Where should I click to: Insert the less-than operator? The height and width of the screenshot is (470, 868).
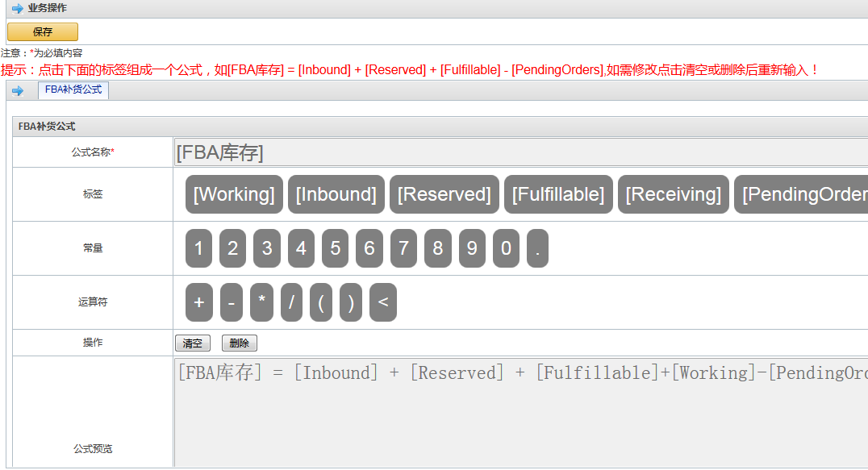coord(382,302)
